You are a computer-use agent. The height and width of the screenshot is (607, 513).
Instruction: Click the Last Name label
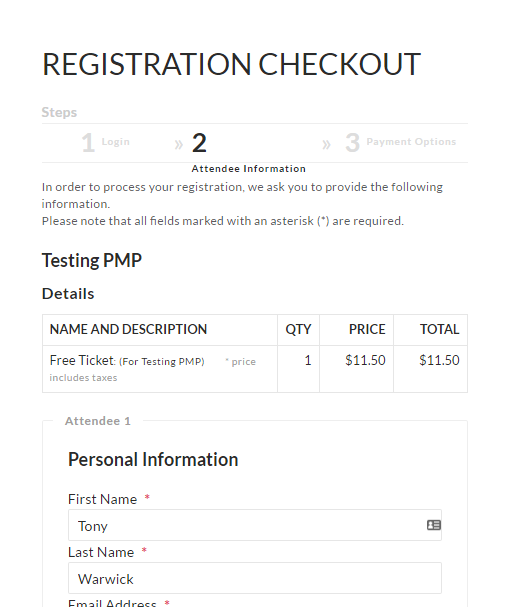pos(101,552)
